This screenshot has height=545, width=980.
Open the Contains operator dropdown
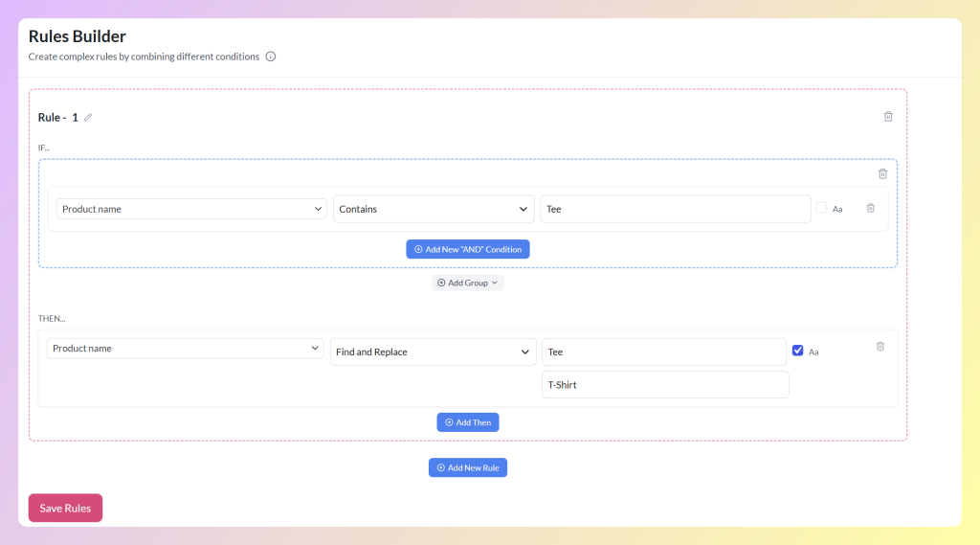[x=434, y=209]
